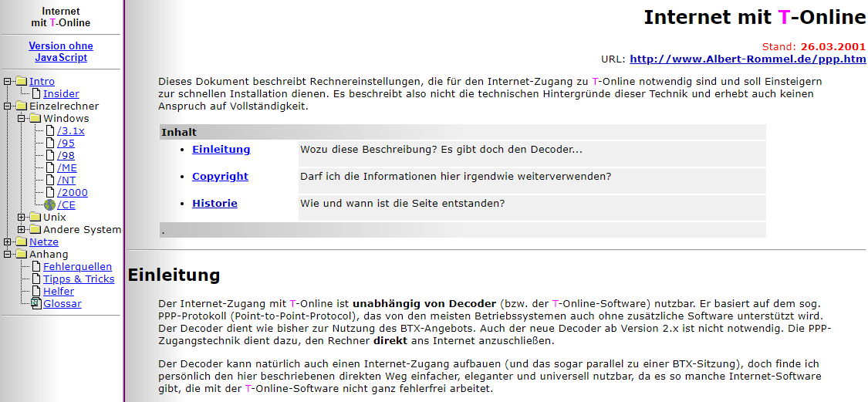
Task: Switch to Version ohne JavaScript
Action: 61,52
